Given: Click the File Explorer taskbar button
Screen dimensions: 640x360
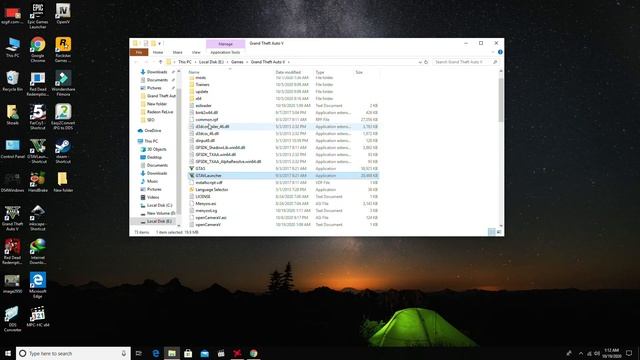Looking at the screenshot, I should (172, 353).
